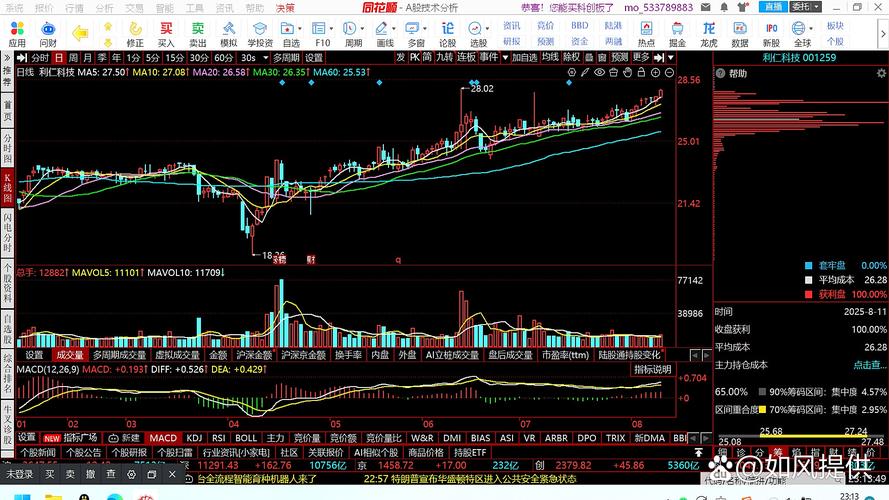This screenshot has height=500, width=889.
Task: Open the 掘金 icon
Action: coord(677,33)
